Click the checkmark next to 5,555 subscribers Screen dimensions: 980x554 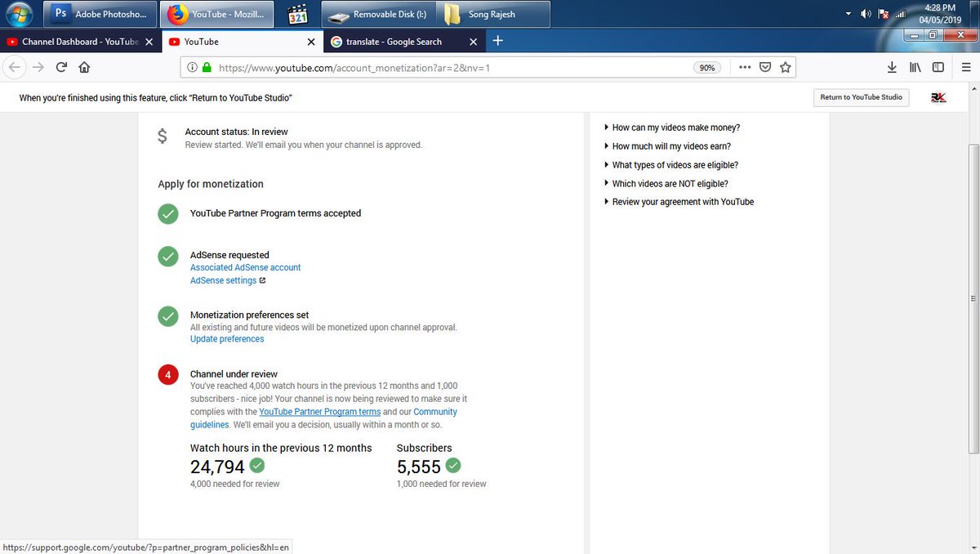453,465
